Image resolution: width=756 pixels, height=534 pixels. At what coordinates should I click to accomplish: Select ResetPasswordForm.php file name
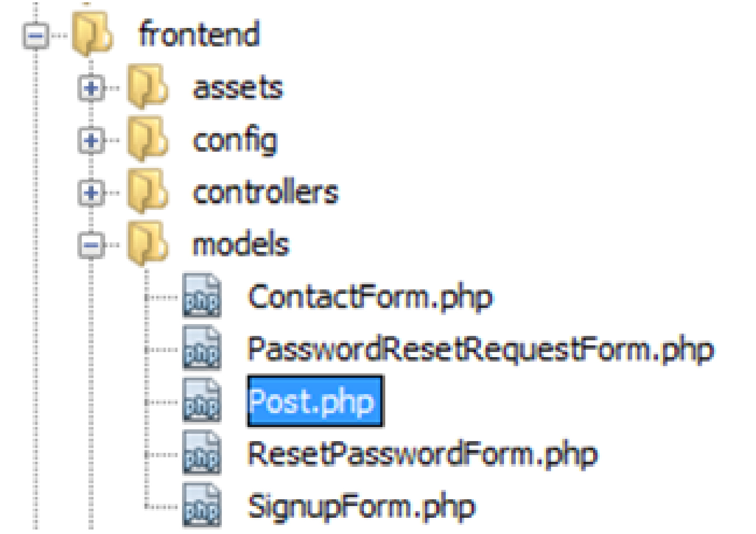pos(423,455)
